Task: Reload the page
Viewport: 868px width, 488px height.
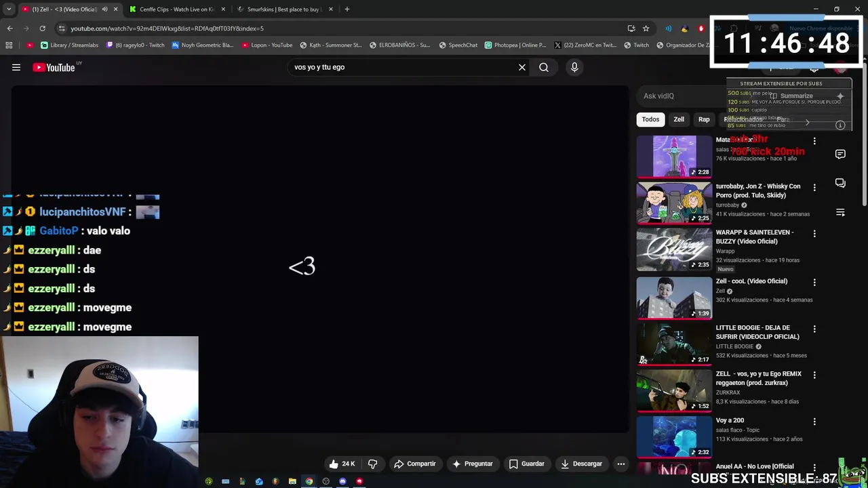Action: pyautogui.click(x=42, y=28)
